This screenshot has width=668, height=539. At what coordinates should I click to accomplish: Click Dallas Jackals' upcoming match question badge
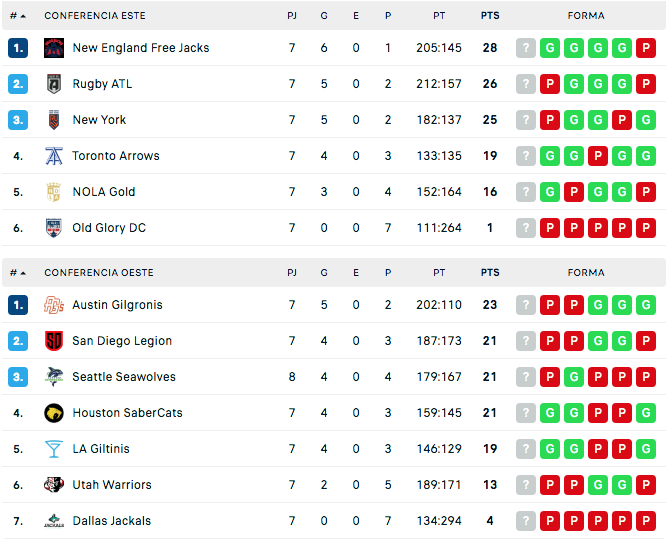pyautogui.click(x=526, y=521)
